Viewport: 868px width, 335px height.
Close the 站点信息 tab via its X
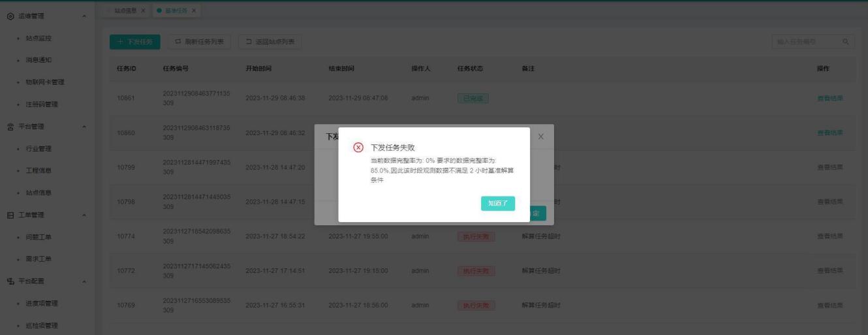[143, 10]
